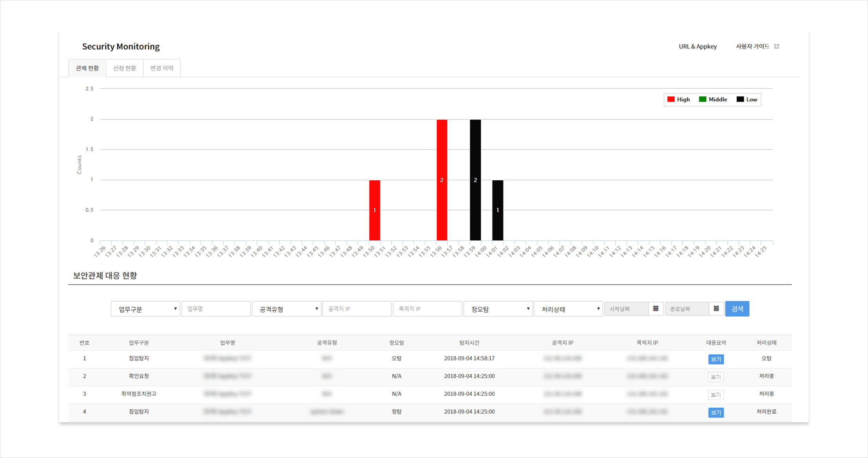Switch to the 신청 현황 tab
The image size is (868, 458).
click(x=125, y=68)
